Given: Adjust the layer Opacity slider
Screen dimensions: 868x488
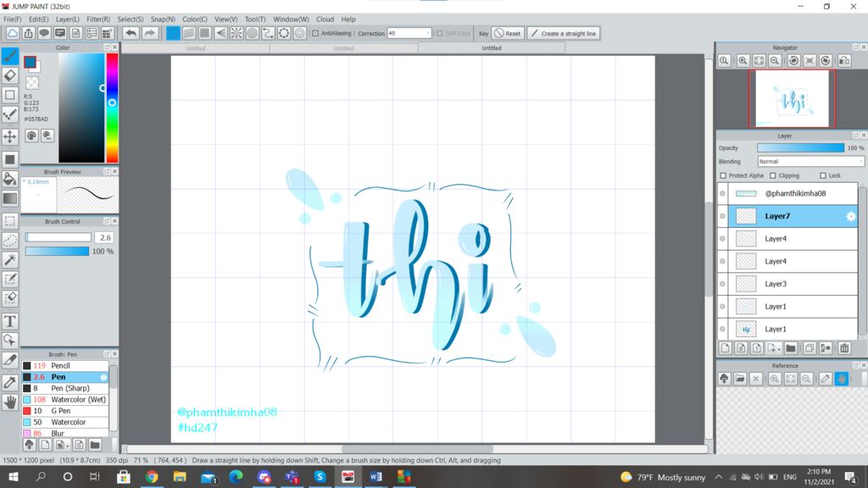Looking at the screenshot, I should pos(800,147).
